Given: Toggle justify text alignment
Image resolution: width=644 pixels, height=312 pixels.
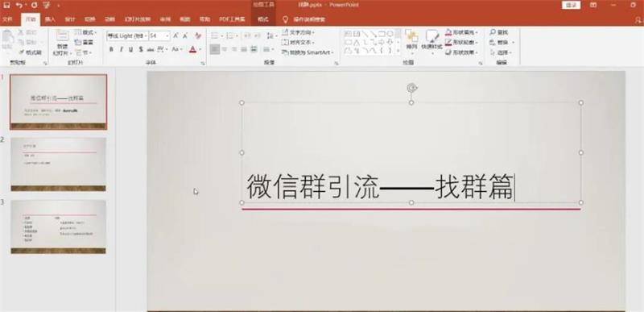Looking at the screenshot, I should 244,49.
